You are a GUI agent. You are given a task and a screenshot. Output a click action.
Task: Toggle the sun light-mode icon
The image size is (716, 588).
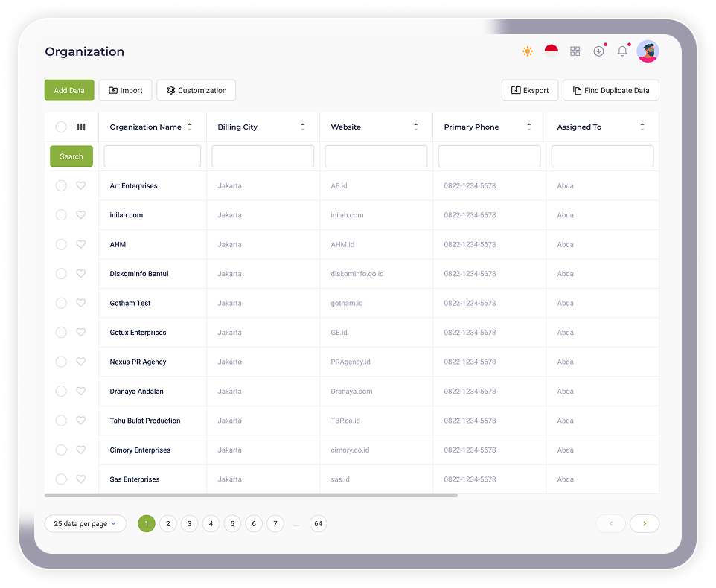point(527,51)
